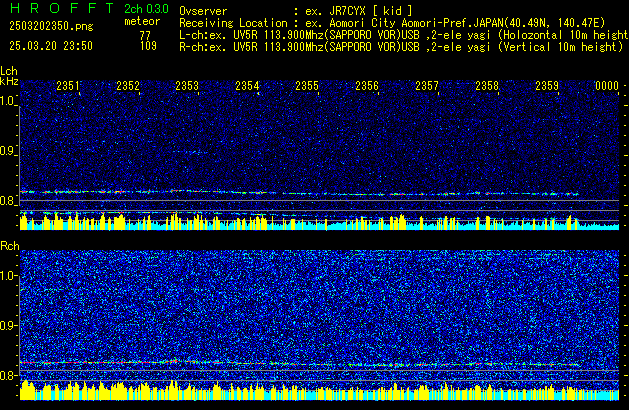
Task: Click the 'R-ch:ex. UV5R' header line
Action: click(401, 47)
